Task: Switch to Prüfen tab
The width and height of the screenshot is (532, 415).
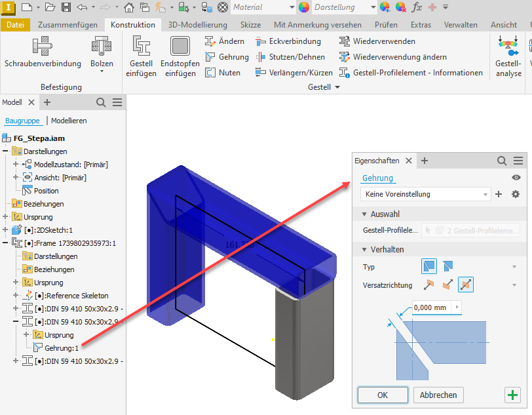Action: pyautogui.click(x=386, y=25)
